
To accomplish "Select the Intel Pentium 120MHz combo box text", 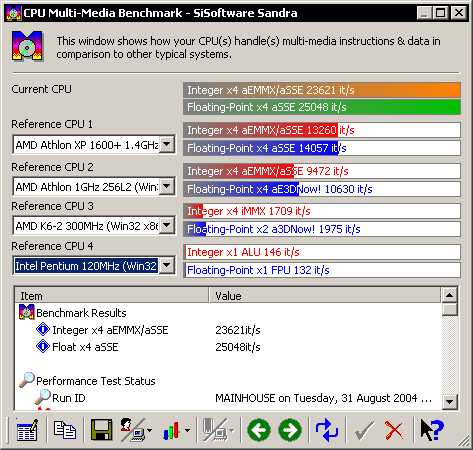I will (87, 266).
